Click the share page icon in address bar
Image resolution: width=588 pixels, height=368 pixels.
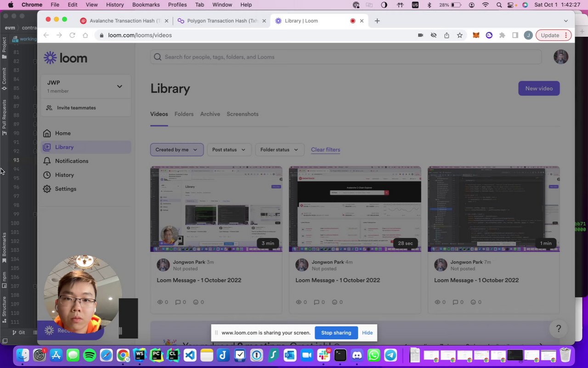(x=447, y=35)
